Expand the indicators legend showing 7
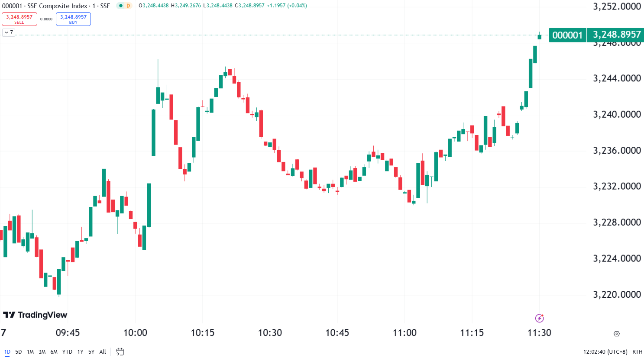 coord(9,32)
